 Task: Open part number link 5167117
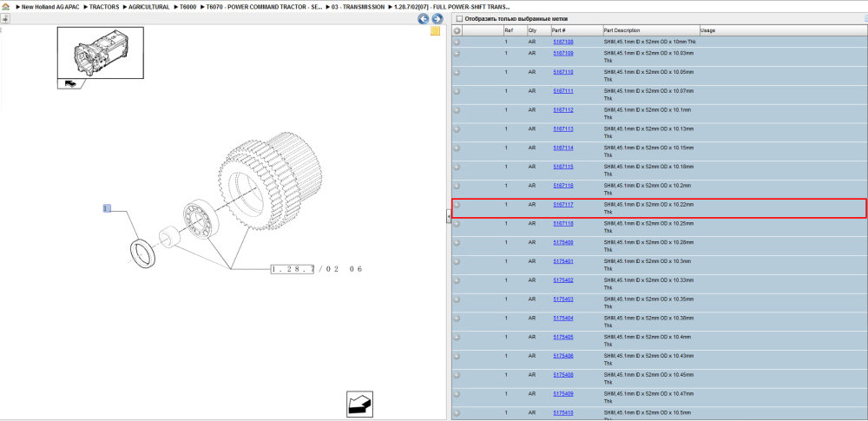click(x=563, y=204)
